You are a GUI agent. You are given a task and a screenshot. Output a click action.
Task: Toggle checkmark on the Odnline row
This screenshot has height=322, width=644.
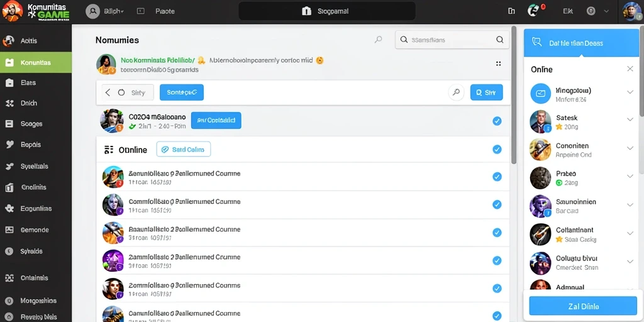497,149
